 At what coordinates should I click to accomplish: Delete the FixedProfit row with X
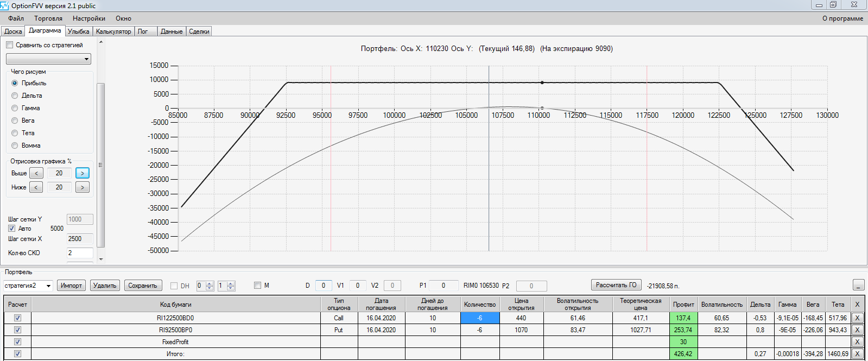coord(857,342)
